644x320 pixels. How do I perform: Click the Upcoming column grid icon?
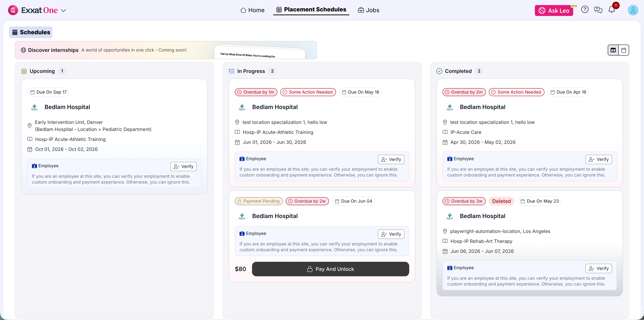pos(24,71)
